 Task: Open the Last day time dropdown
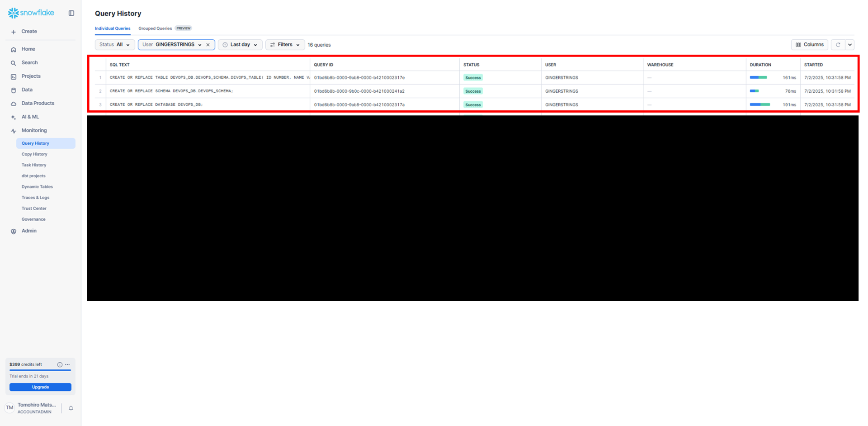click(x=240, y=45)
